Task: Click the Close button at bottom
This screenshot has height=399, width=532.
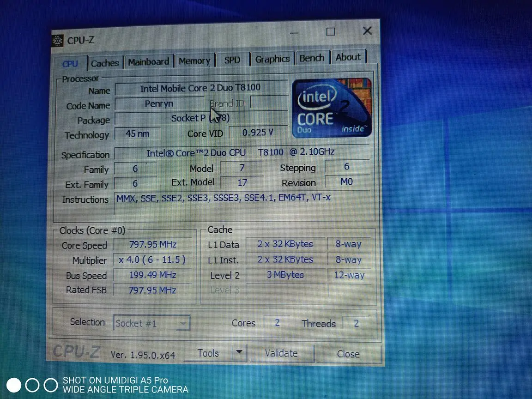Action: pyautogui.click(x=348, y=354)
